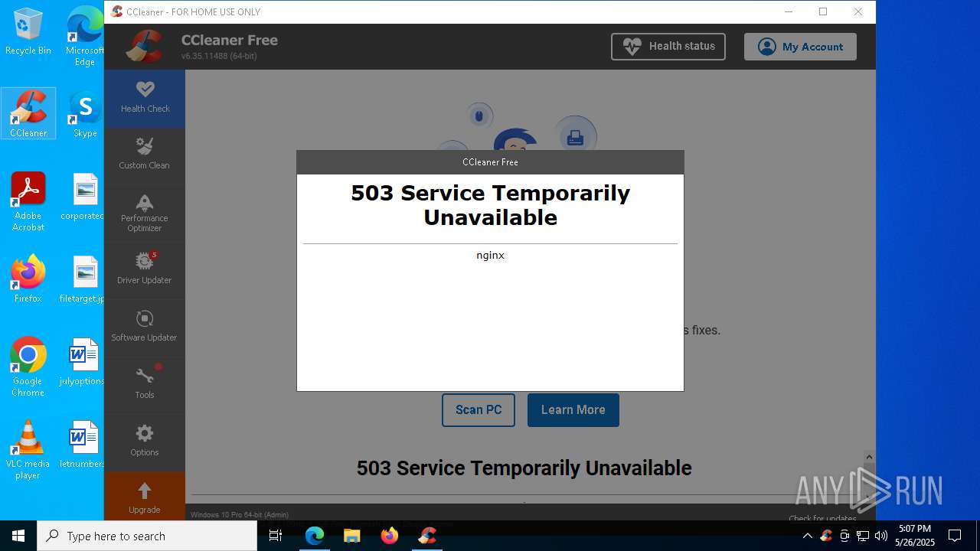Click the Learn More button
Viewport: 980px width, 551px height.
573,410
